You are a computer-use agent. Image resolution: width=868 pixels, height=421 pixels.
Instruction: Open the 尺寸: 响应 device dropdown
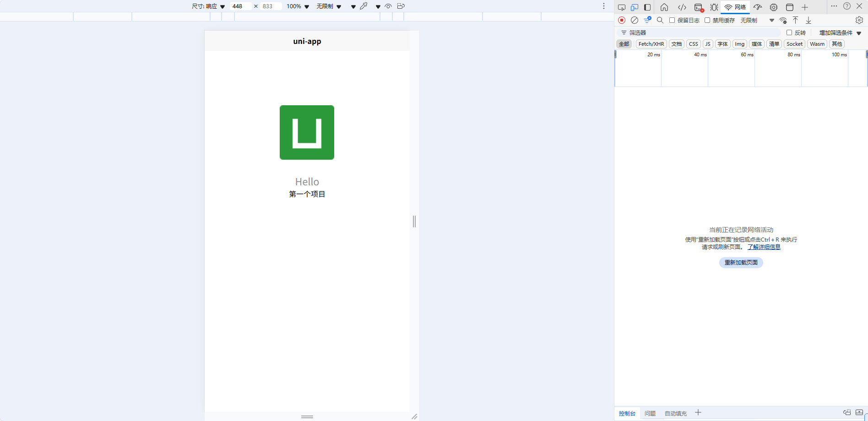click(208, 6)
